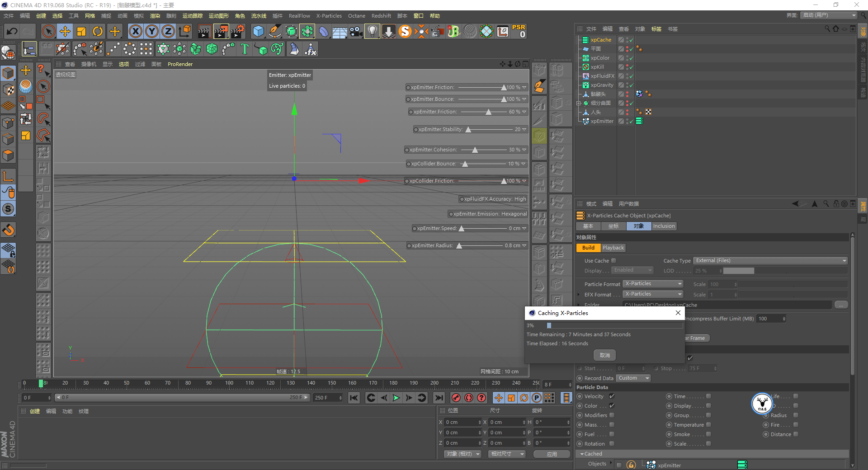
Task: Enable the Use Cache checkbox
Action: tap(613, 261)
